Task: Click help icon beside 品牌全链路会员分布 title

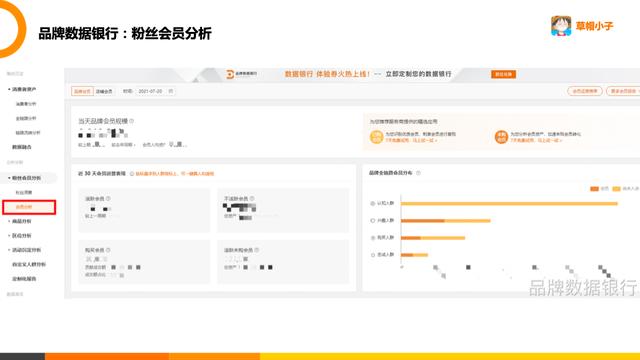Action: pos(418,173)
